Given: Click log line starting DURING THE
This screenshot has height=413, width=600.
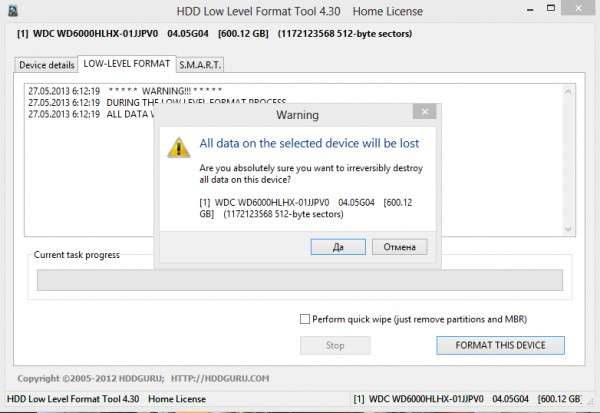Looking at the screenshot, I should (x=157, y=103).
